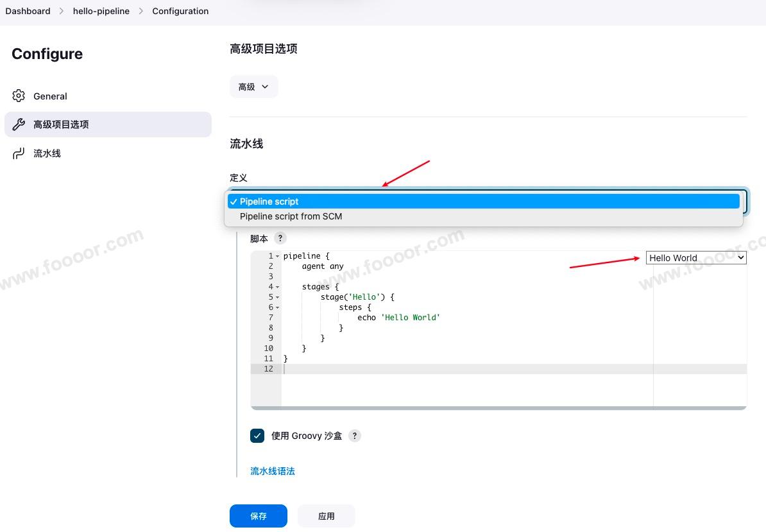
Task: Click empty line 12 in script editor
Action: click(x=449, y=369)
